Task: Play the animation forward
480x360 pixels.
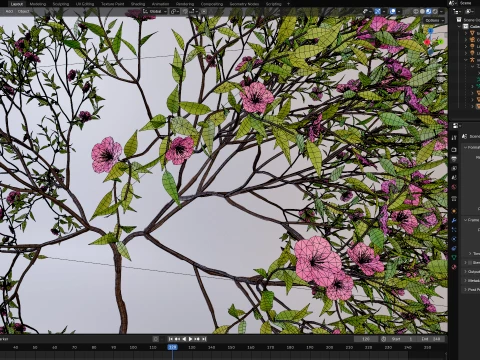Action: click(x=191, y=339)
